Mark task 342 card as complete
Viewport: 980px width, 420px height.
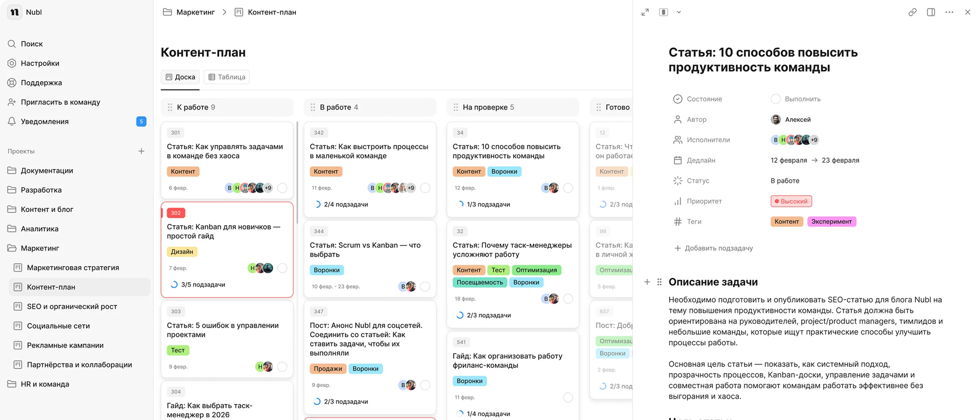[425, 188]
